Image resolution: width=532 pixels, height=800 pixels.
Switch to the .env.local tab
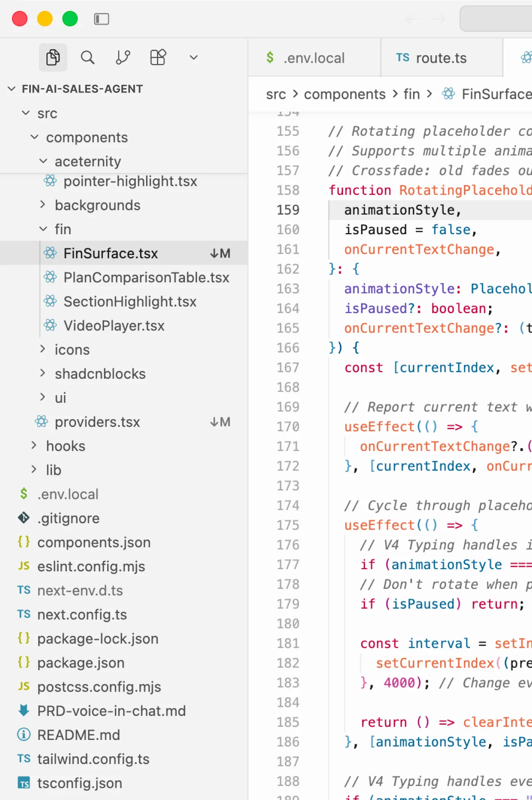pos(314,58)
